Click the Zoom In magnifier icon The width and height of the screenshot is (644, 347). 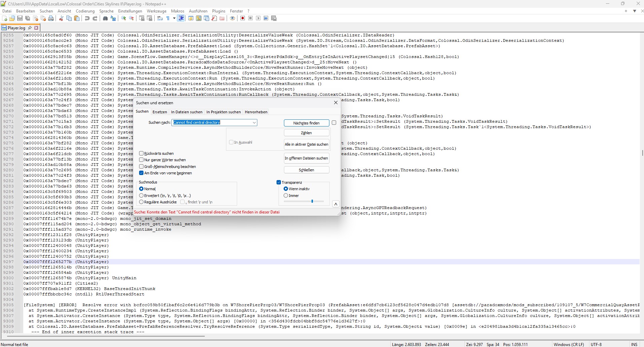pyautogui.click(x=124, y=18)
